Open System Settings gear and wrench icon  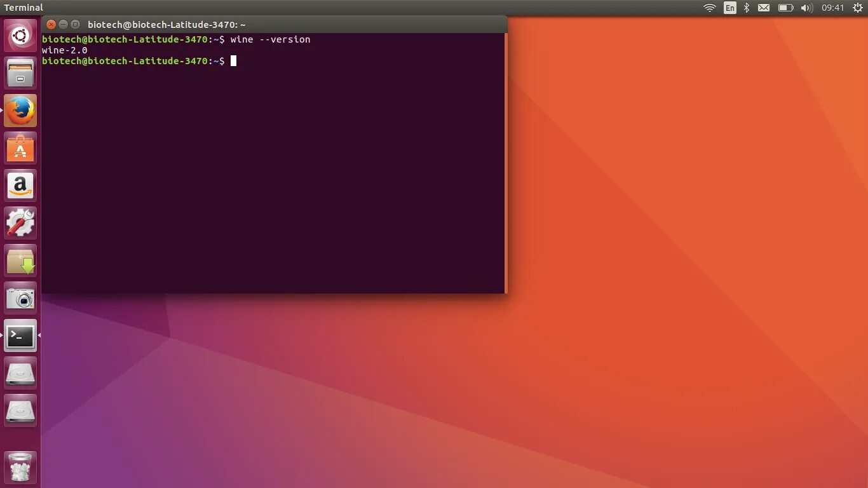pyautogui.click(x=20, y=223)
